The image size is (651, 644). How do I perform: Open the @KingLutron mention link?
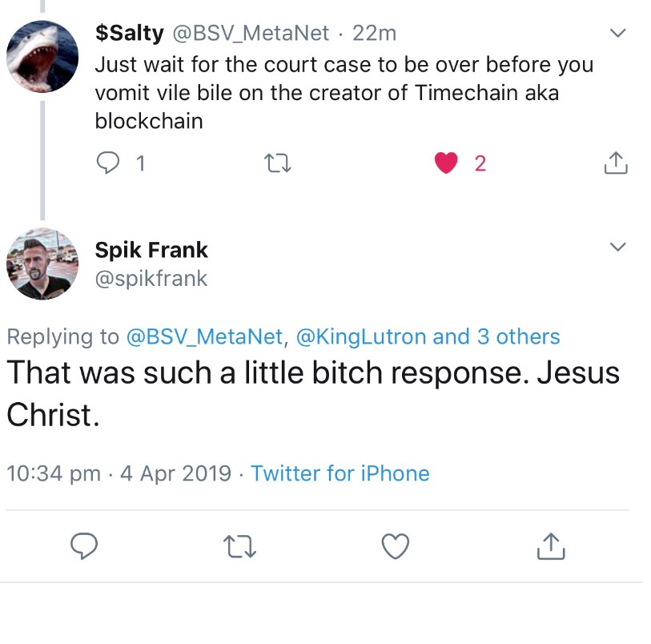click(361, 336)
